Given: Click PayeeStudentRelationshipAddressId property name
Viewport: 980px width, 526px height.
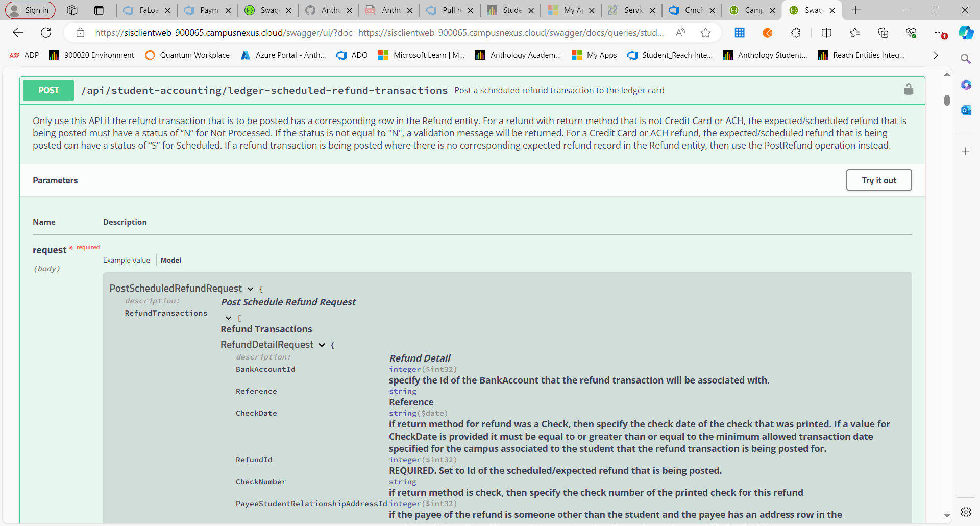Looking at the screenshot, I should point(311,504).
